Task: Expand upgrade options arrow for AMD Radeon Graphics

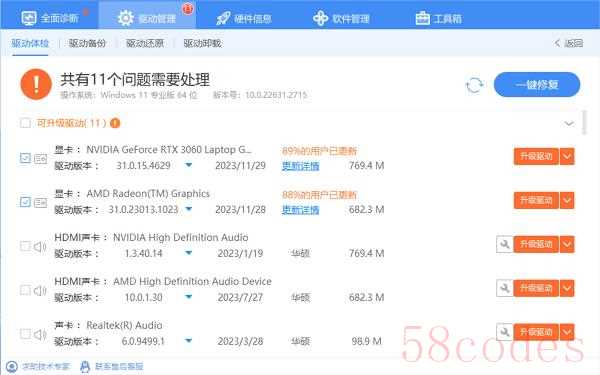Action: (567, 201)
